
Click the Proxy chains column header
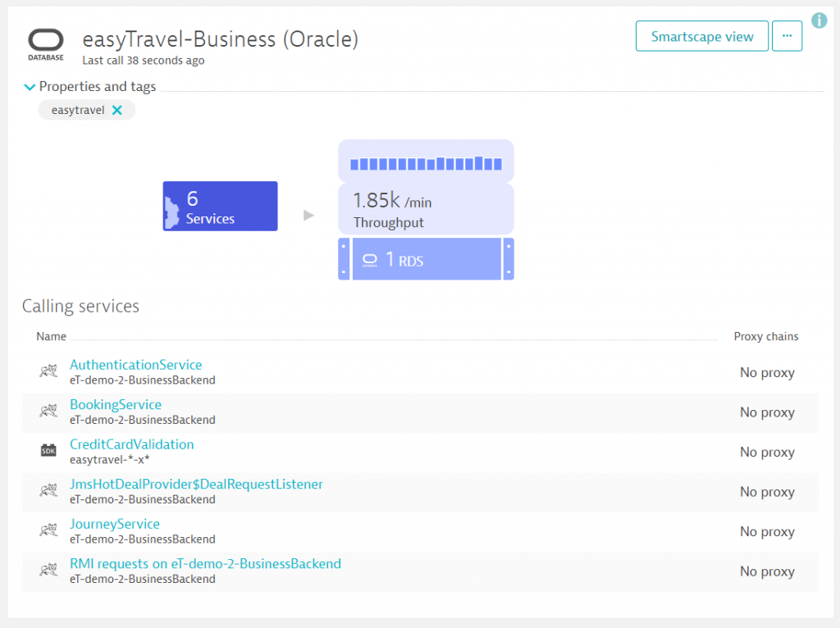point(766,337)
